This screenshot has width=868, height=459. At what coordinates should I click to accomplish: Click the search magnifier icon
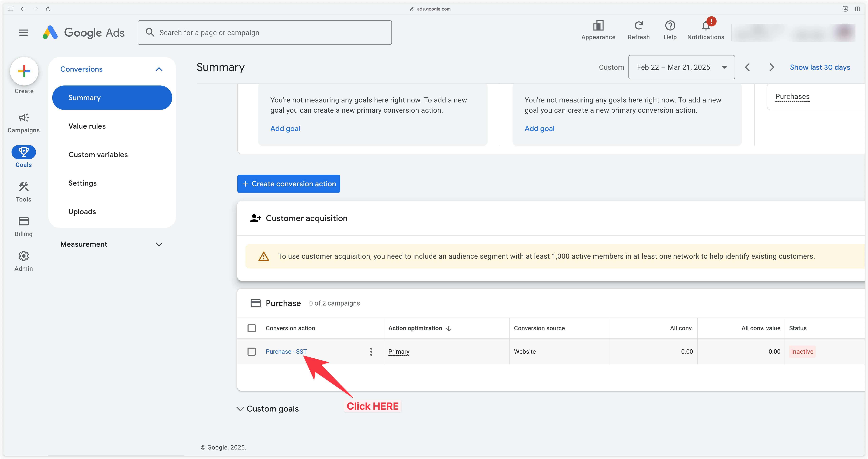coord(150,32)
